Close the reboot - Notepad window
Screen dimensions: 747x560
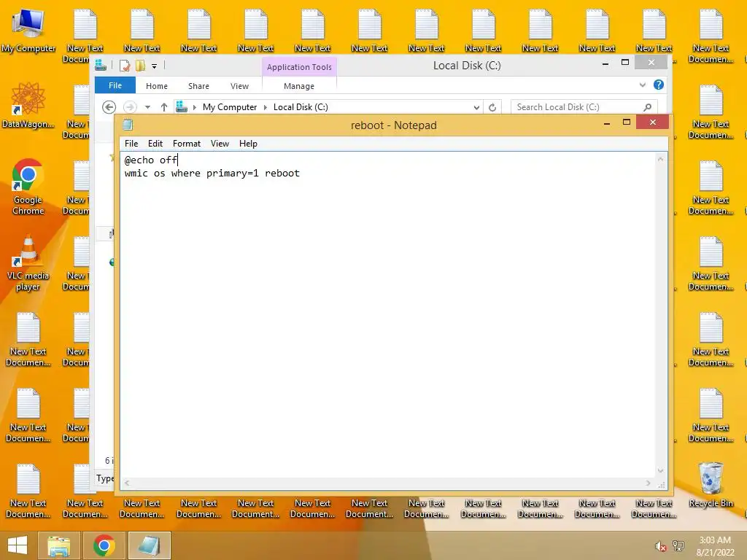(x=653, y=122)
